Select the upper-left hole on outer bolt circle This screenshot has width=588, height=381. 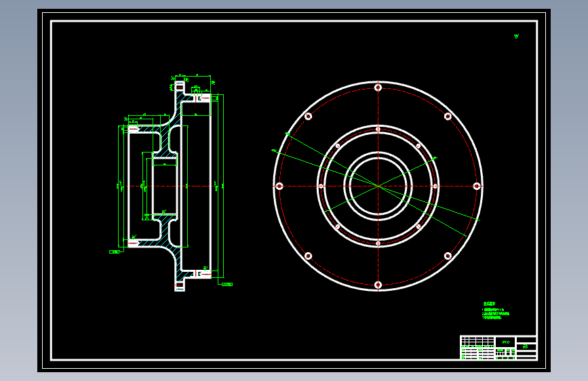pos(309,116)
